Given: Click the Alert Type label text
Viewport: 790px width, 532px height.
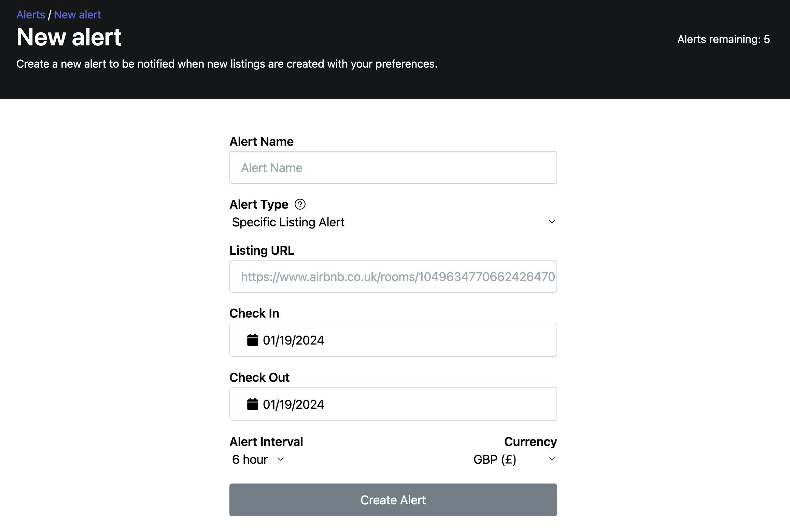Looking at the screenshot, I should click(x=259, y=204).
